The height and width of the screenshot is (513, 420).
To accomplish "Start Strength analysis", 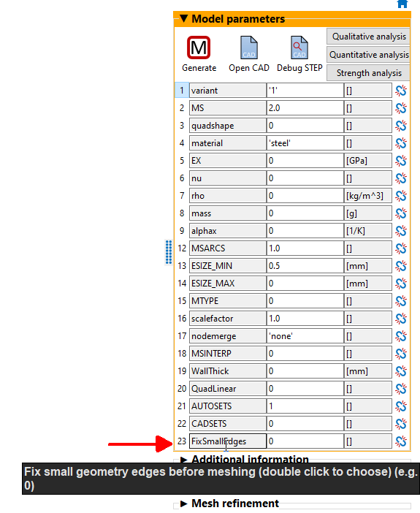I will click(369, 73).
